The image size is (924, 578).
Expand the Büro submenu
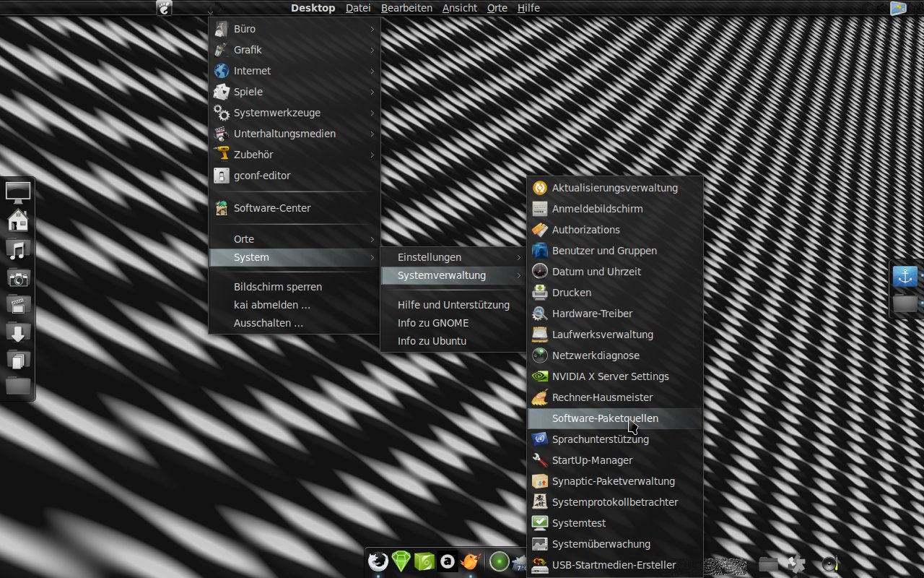(295, 29)
